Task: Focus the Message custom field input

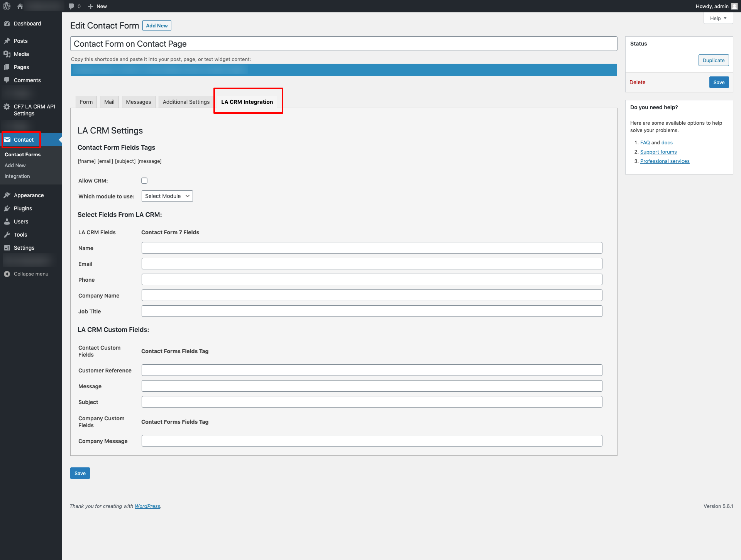Action: point(372,386)
